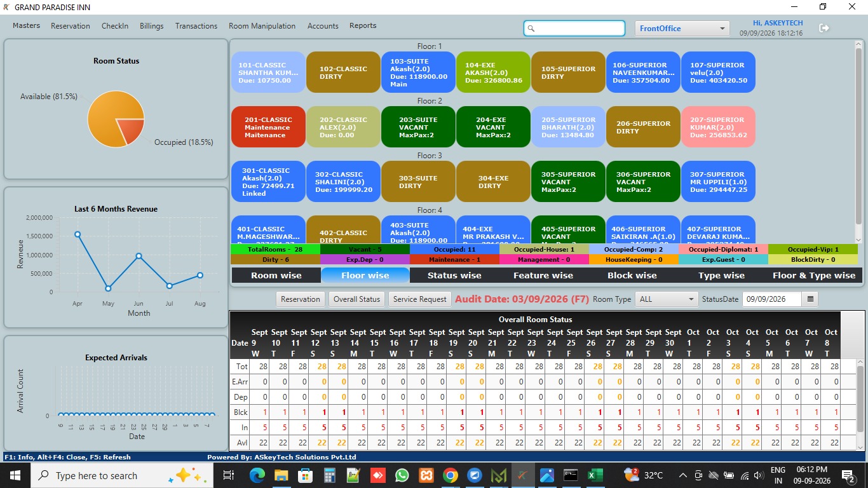Open the weather widget showing 32°C
This screenshot has width=868, height=488.
point(644,475)
